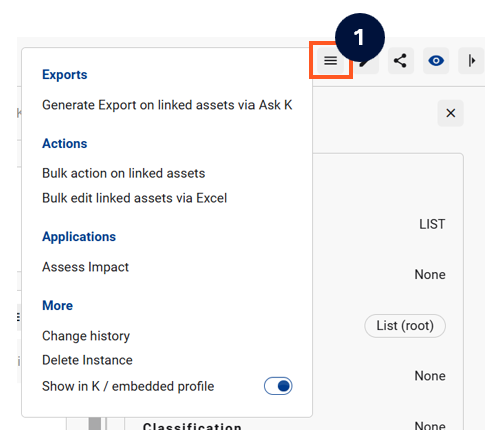
Task: Close the panel with X
Action: point(451,113)
